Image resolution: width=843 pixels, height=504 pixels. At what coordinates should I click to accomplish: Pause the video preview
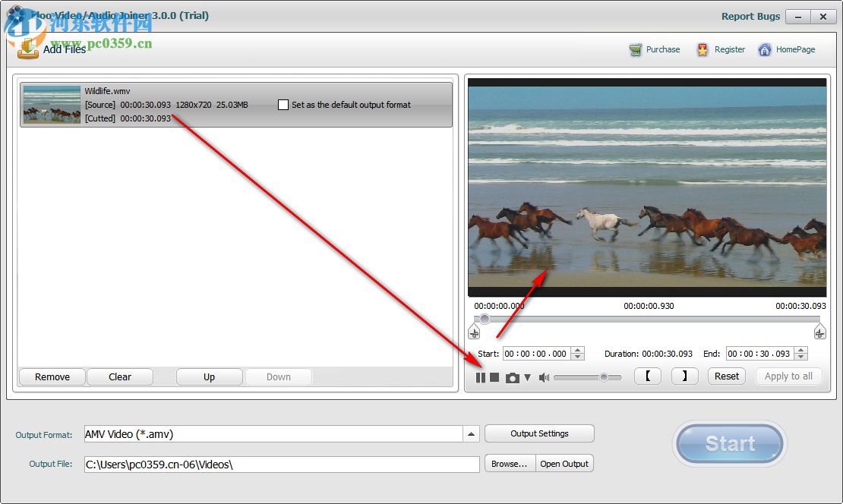pos(481,378)
